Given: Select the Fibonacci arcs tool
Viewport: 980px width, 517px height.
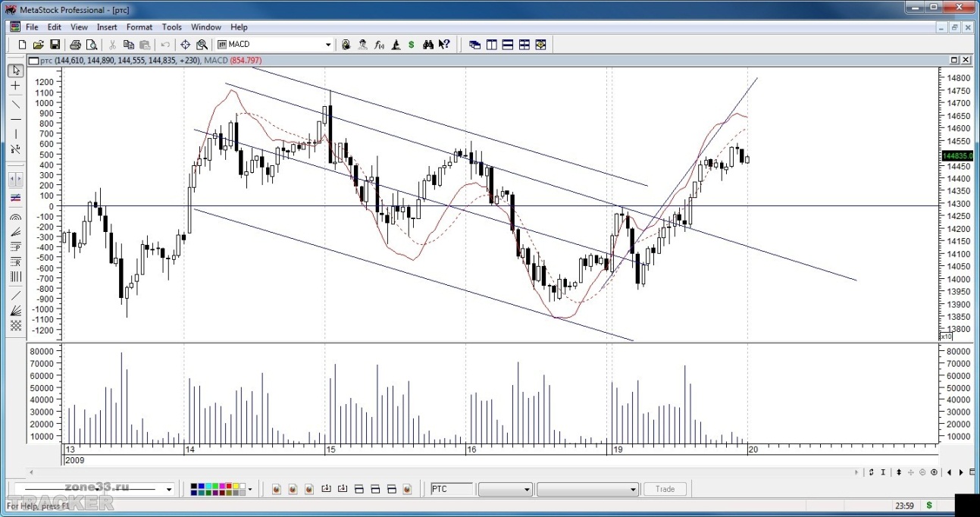Looking at the screenshot, I should pos(15,216).
